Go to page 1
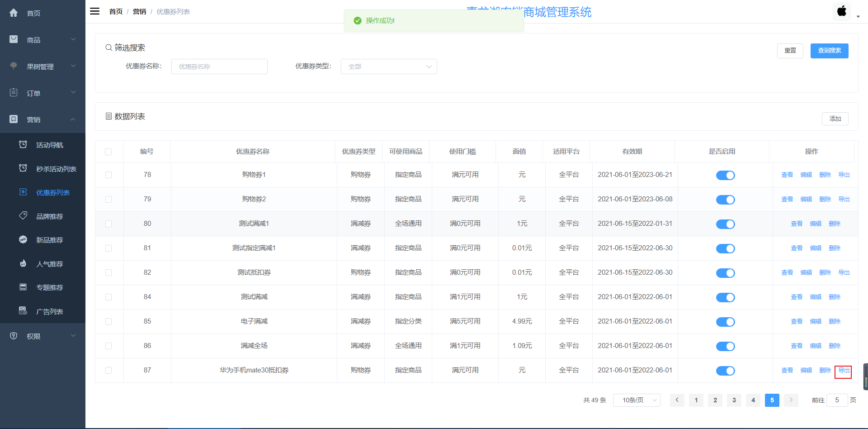 (696, 400)
